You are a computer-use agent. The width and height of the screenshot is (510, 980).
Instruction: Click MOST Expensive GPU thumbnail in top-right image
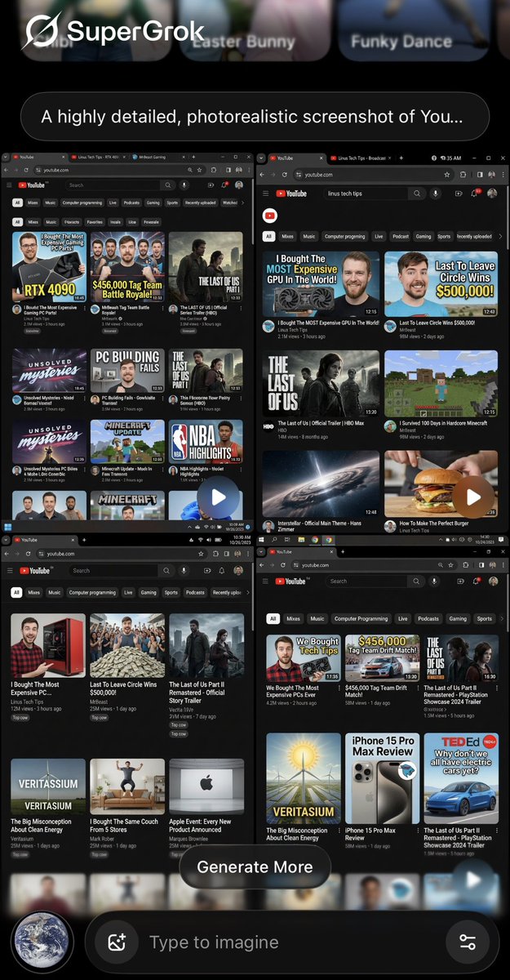(321, 283)
